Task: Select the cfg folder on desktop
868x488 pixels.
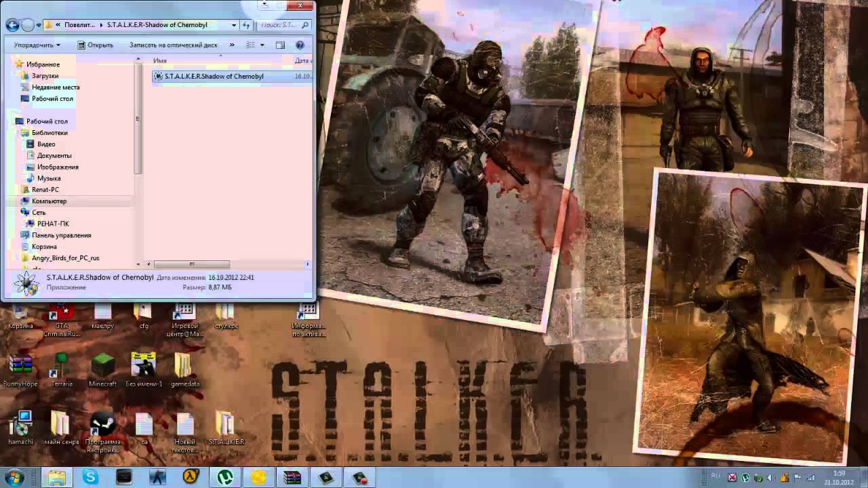Action: 143,317
